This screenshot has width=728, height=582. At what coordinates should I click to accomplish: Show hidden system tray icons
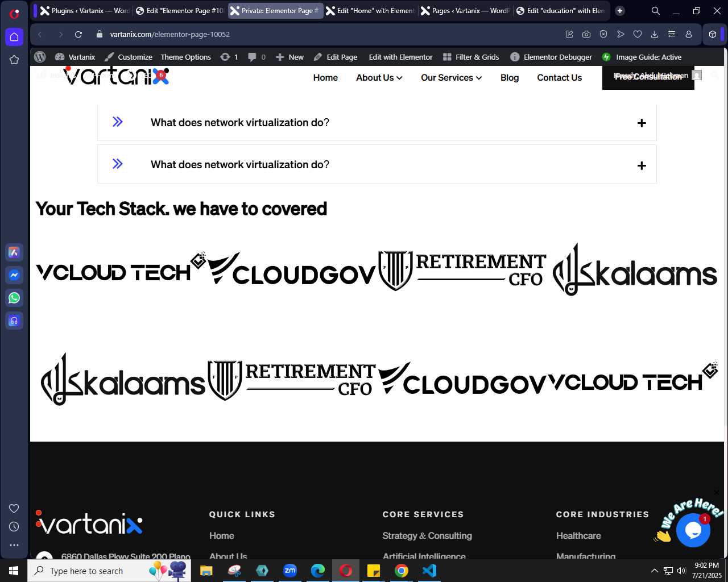654,571
